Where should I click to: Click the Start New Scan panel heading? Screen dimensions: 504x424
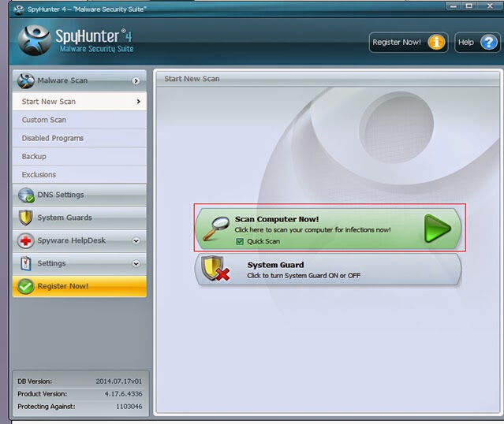[x=192, y=79]
